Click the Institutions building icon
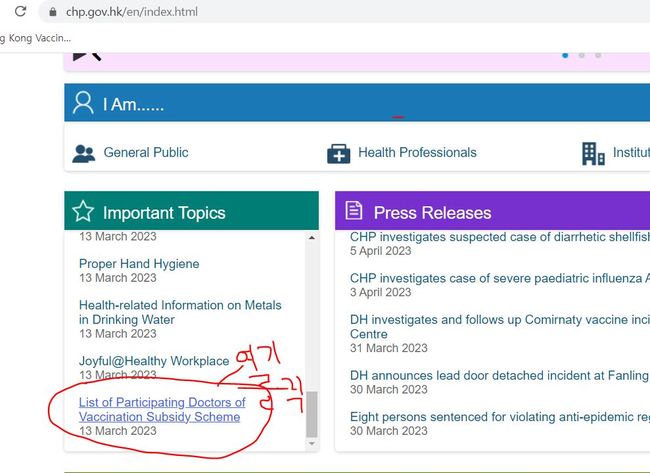 click(593, 153)
